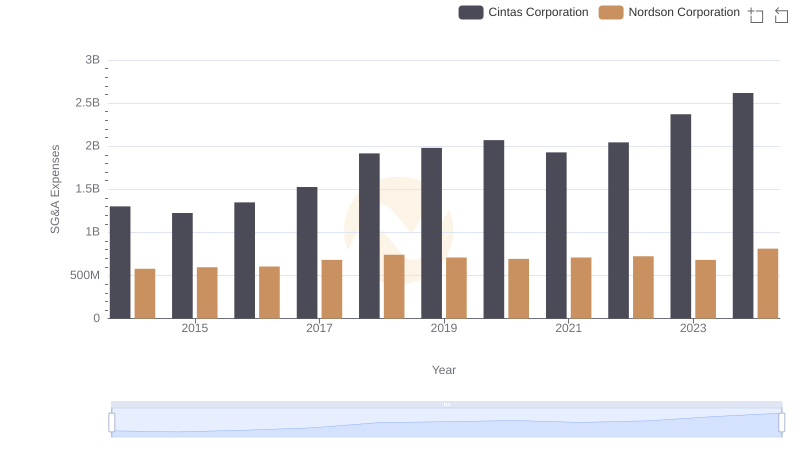This screenshot has height=461, width=800.
Task: Click the '2015' x-axis label
Action: pos(195,328)
